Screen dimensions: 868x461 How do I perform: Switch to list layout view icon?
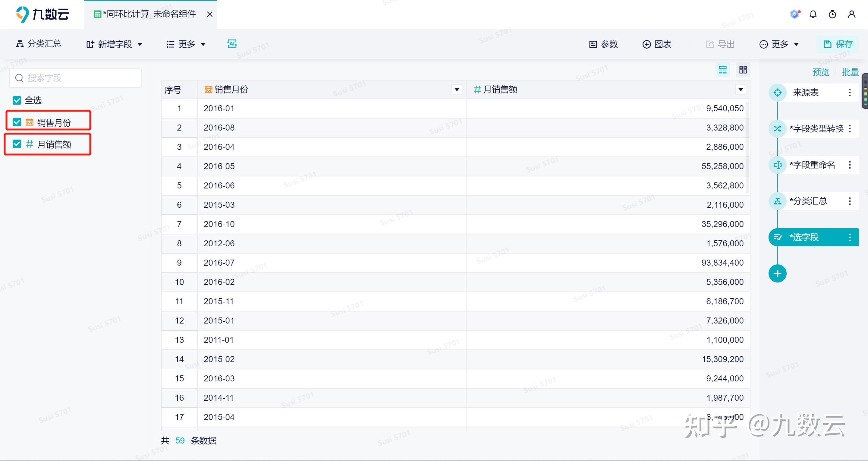(722, 70)
